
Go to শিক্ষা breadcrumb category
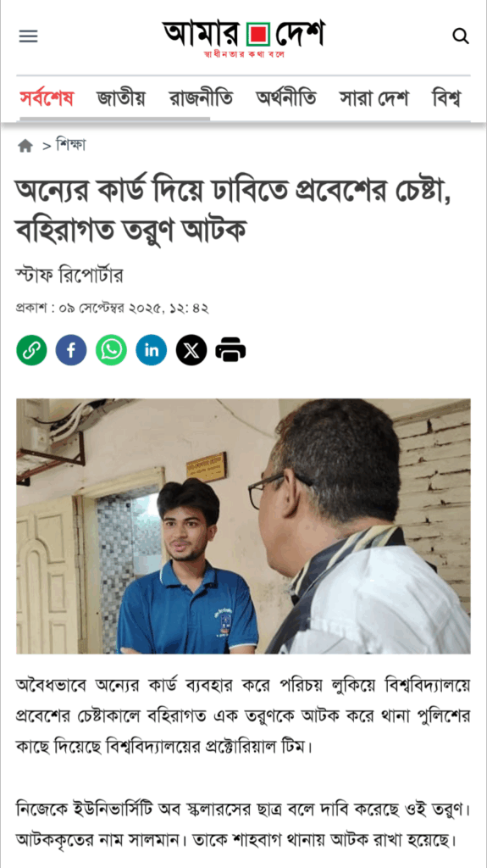pos(71,146)
